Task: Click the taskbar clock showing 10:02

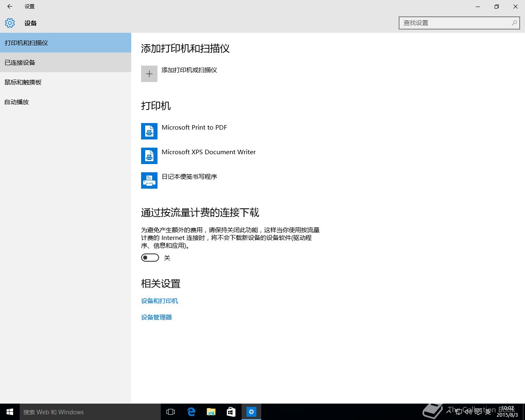Action: point(507,412)
